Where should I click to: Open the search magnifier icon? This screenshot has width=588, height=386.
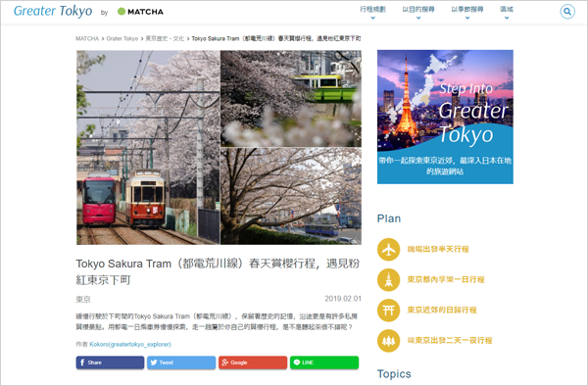[567, 12]
